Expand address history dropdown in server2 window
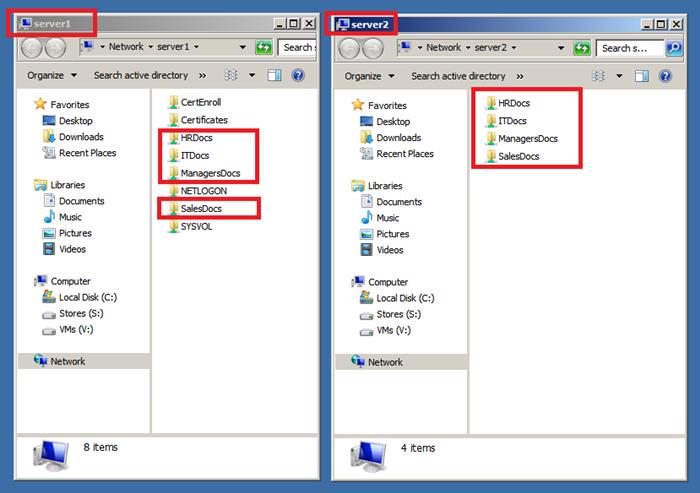The image size is (700, 493). click(561, 48)
